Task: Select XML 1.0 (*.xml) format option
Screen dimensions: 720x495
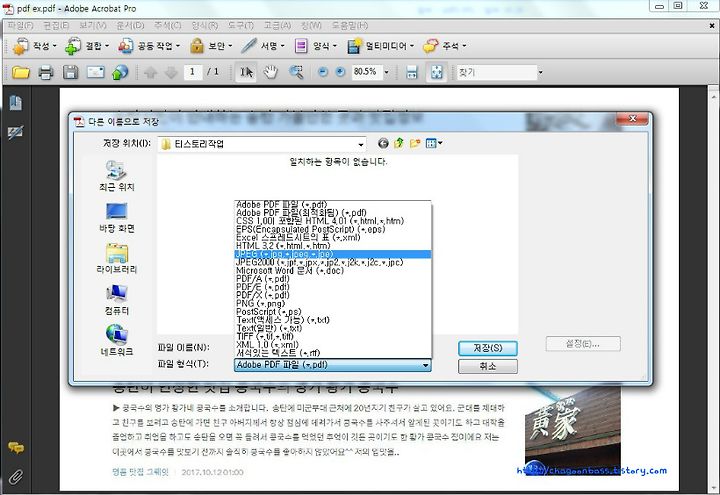Action: (333, 345)
